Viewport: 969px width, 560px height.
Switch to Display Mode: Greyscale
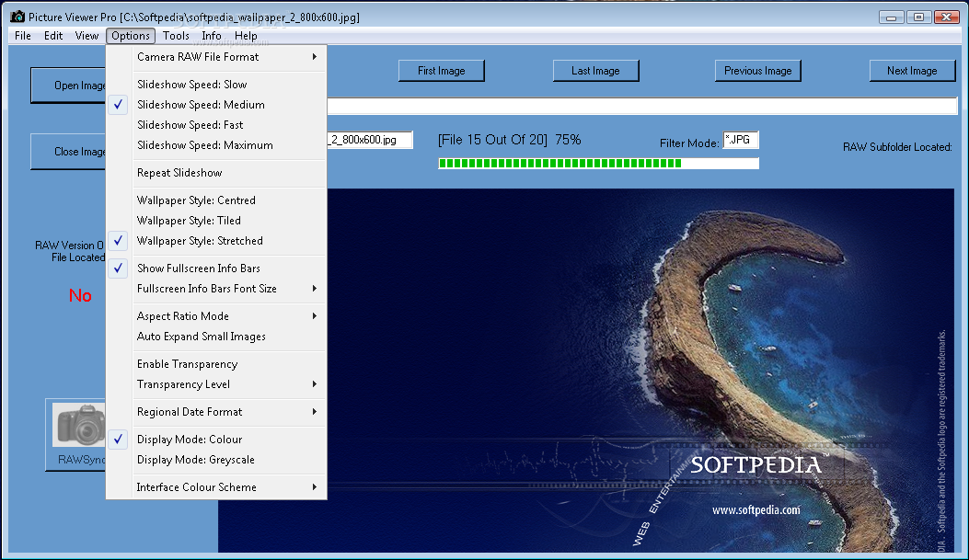[216, 460]
